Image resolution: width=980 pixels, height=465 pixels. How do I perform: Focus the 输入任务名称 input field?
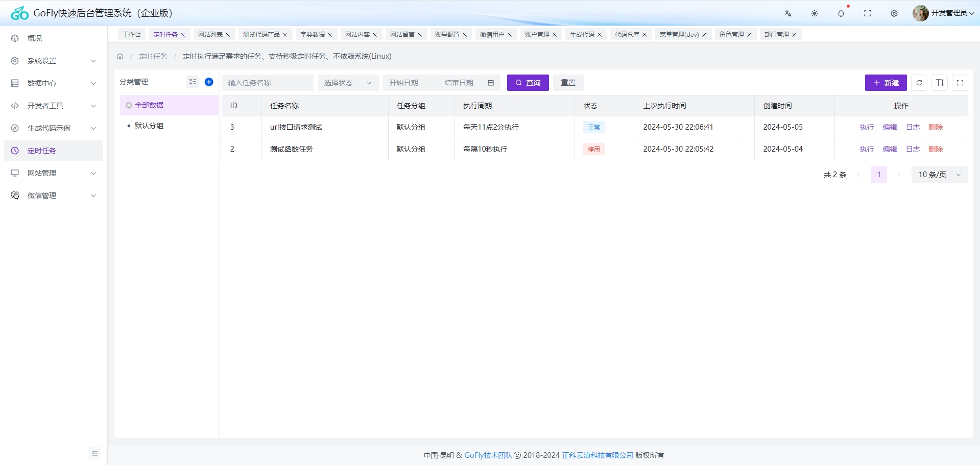(x=268, y=83)
